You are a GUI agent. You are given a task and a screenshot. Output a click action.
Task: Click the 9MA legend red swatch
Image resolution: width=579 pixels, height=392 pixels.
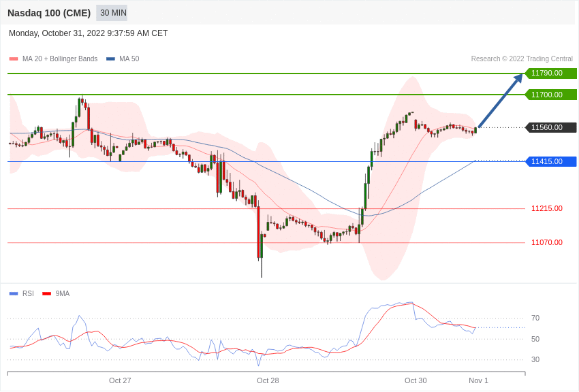[x=47, y=294]
